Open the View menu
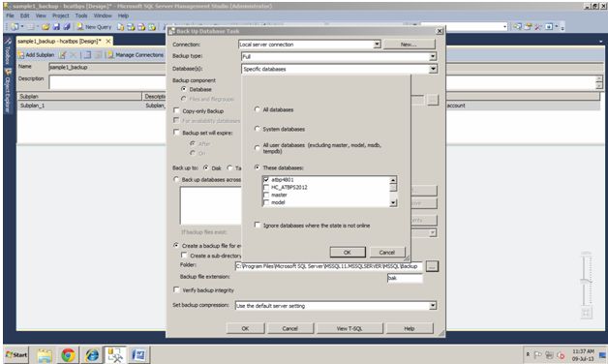 click(x=41, y=15)
